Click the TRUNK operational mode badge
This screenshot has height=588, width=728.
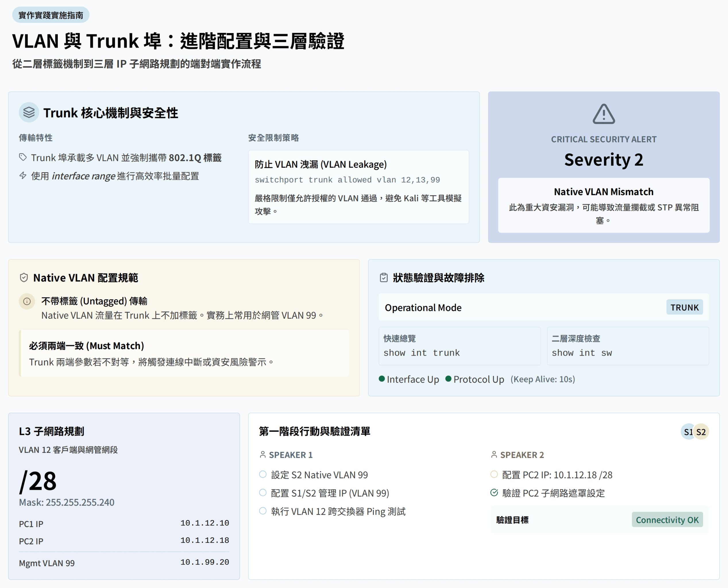point(684,307)
